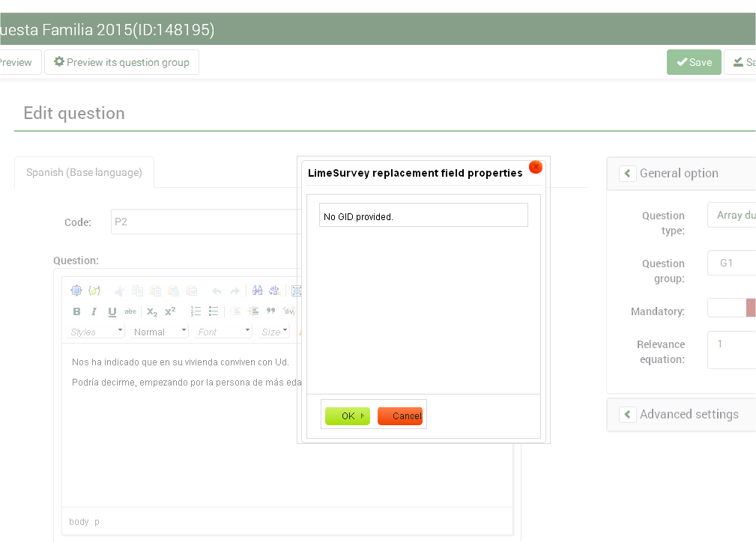756x542 pixels.
Task: Click the LimeSurvey replacement field lime icon
Action: pos(94,291)
